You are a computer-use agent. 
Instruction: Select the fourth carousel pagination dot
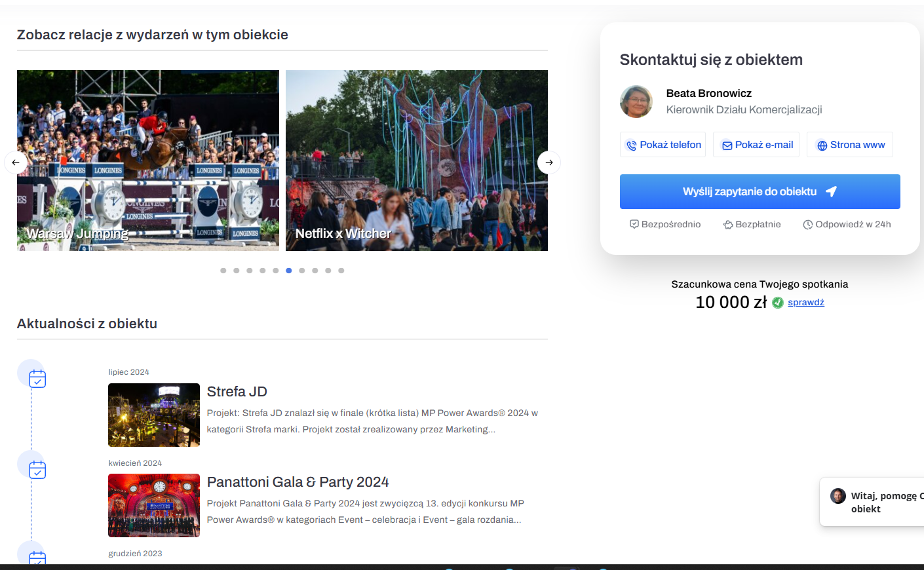pyautogui.click(x=263, y=271)
